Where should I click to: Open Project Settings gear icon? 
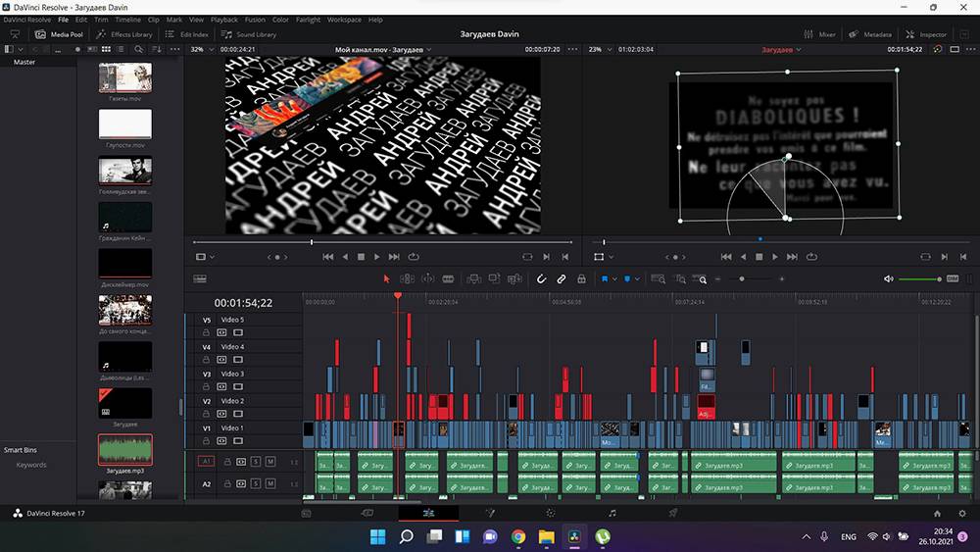click(962, 513)
